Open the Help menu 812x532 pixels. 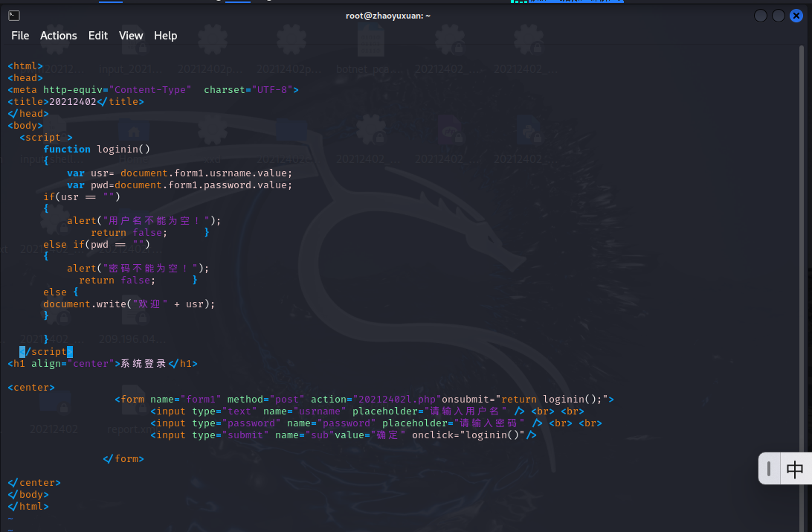click(x=165, y=36)
